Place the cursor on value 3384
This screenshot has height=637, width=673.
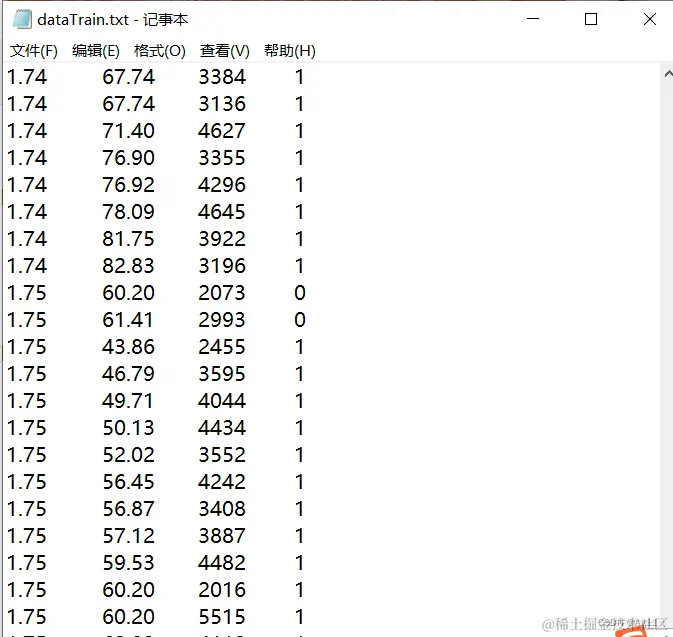pos(222,77)
